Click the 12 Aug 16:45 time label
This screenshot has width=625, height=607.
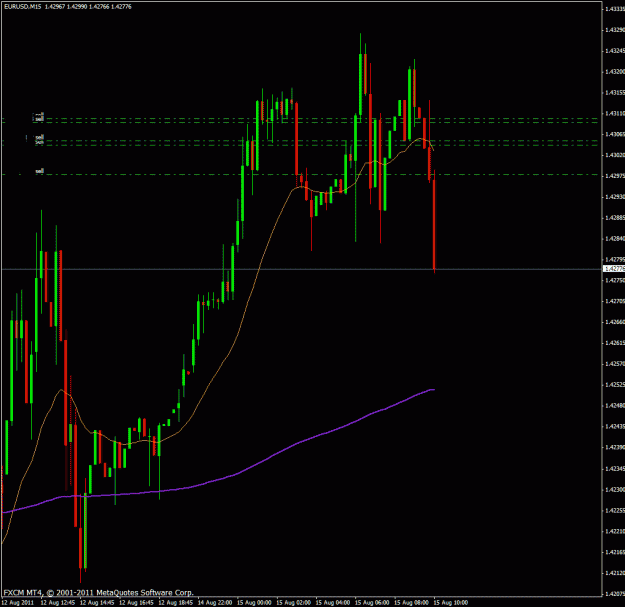click(x=136, y=602)
